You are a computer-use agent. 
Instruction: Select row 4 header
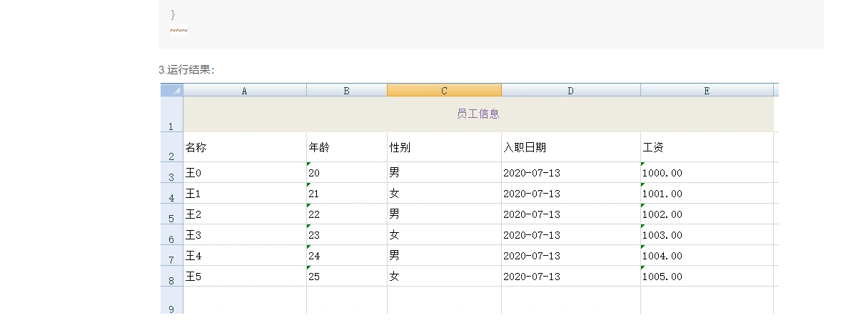coord(172,194)
